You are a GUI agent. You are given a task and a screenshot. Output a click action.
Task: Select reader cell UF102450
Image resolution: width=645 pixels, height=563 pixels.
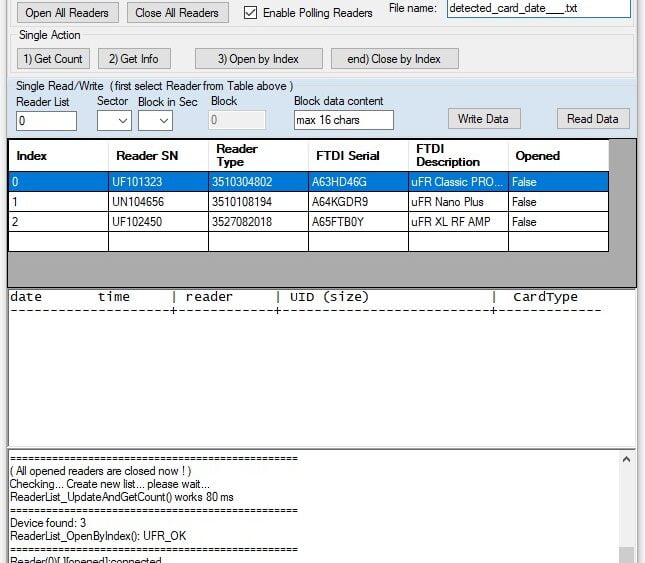pyautogui.click(x=158, y=222)
